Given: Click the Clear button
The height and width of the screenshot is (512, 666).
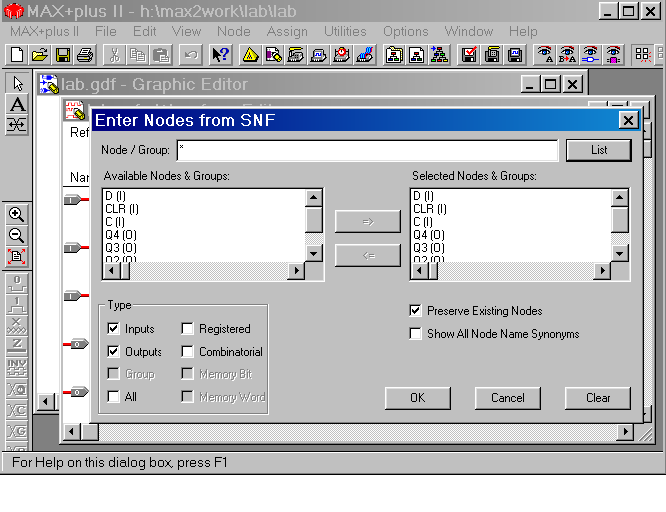Looking at the screenshot, I should pyautogui.click(x=598, y=398).
